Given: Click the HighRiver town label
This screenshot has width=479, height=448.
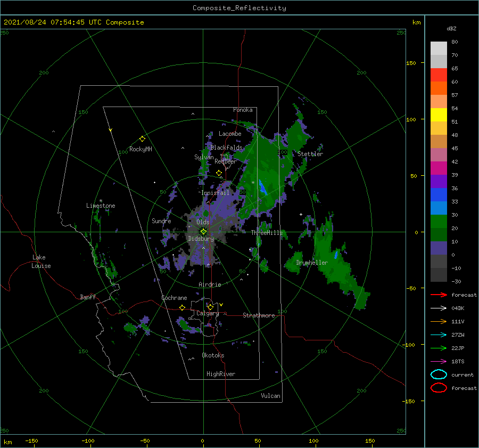Looking at the screenshot, I should [x=221, y=374].
